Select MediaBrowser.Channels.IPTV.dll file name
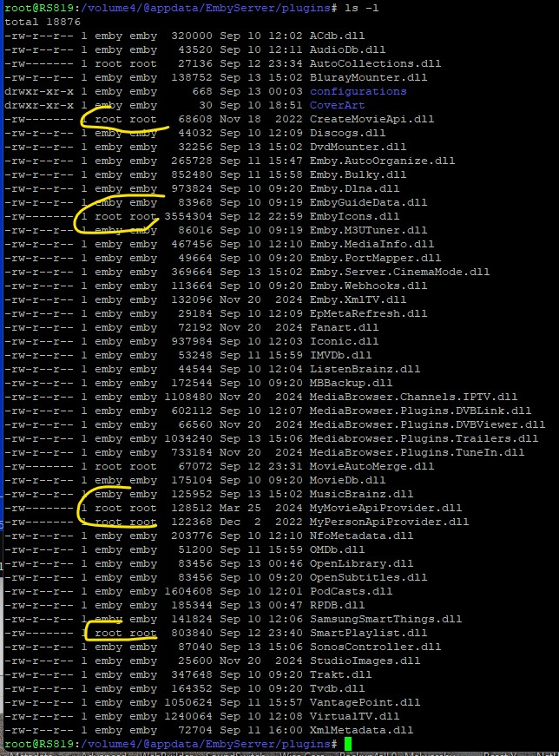The height and width of the screenshot is (756, 559). click(413, 397)
